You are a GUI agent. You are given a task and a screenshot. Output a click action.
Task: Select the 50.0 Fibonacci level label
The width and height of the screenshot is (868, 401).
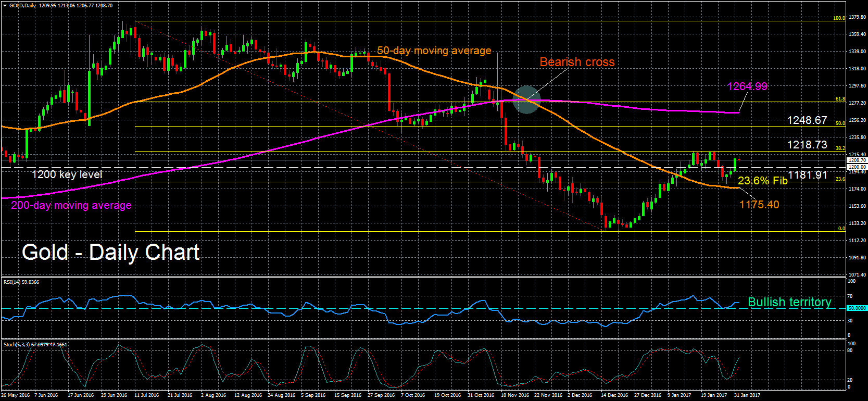[840, 123]
